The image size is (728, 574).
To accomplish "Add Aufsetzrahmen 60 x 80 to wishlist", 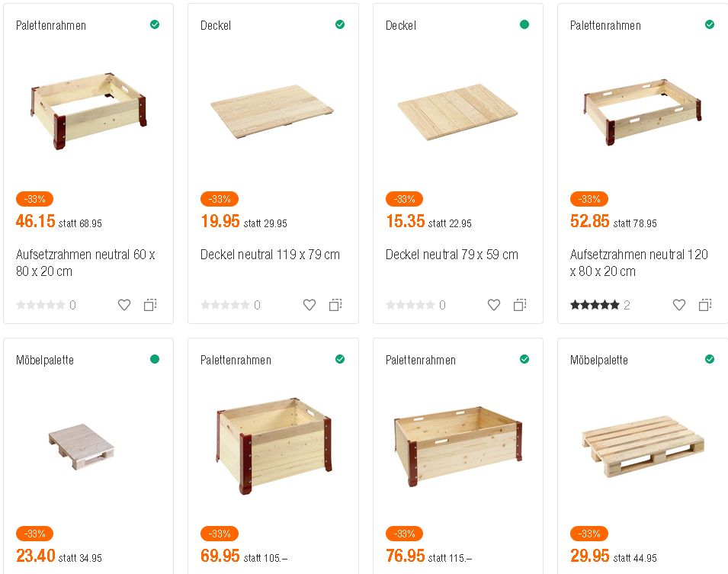I will (x=124, y=305).
